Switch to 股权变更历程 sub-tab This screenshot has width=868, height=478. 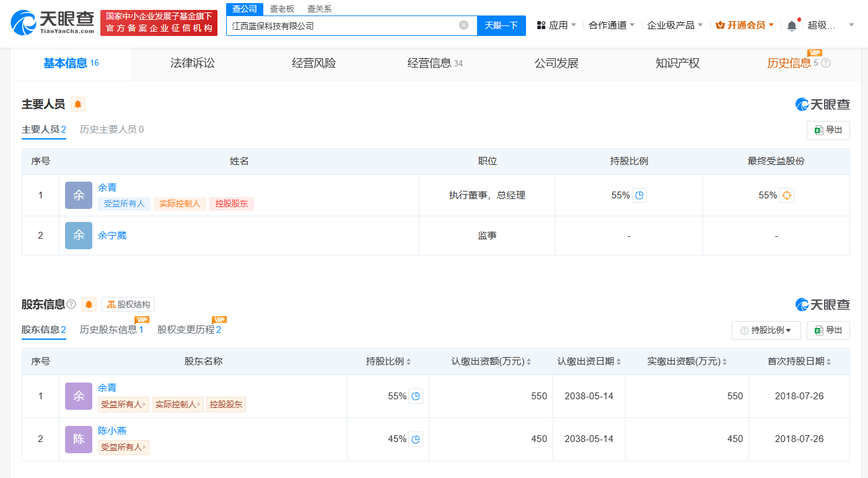click(x=189, y=330)
